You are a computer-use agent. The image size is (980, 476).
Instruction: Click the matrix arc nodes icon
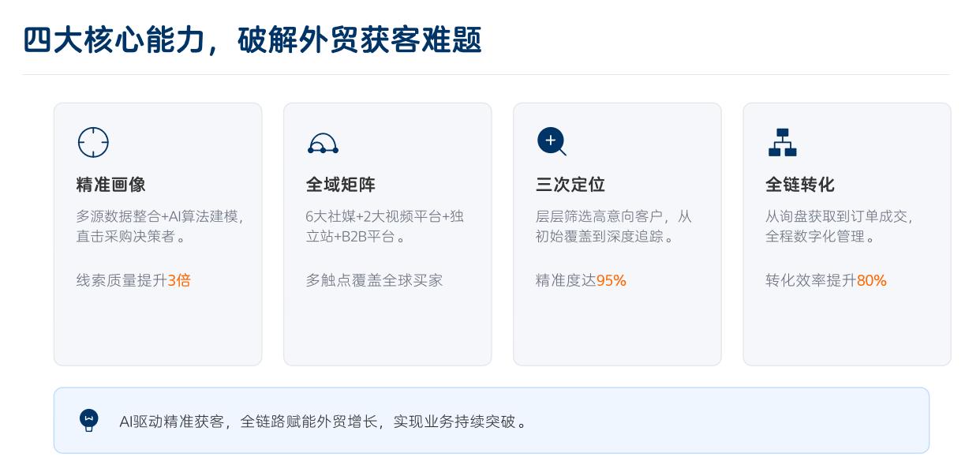[x=323, y=143]
